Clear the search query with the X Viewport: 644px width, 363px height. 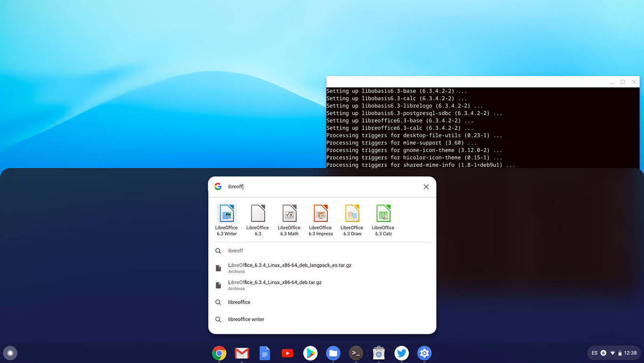426,186
